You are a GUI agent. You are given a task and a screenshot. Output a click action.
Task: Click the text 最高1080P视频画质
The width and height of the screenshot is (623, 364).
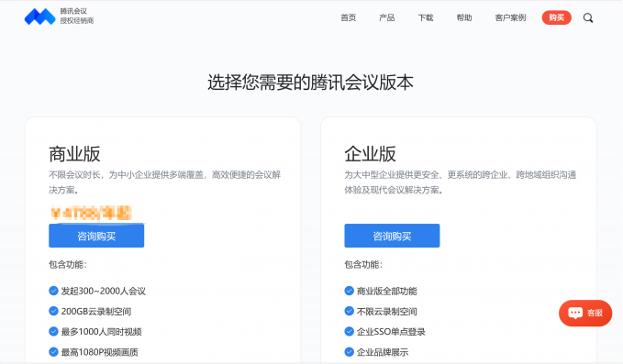tap(99, 352)
